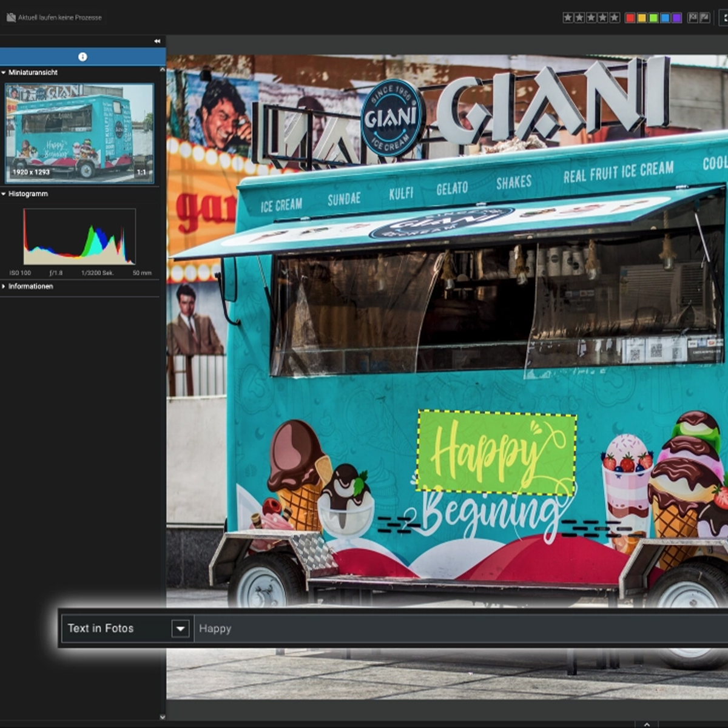Apply the purple color label
This screenshot has width=728, height=728.
(676, 18)
